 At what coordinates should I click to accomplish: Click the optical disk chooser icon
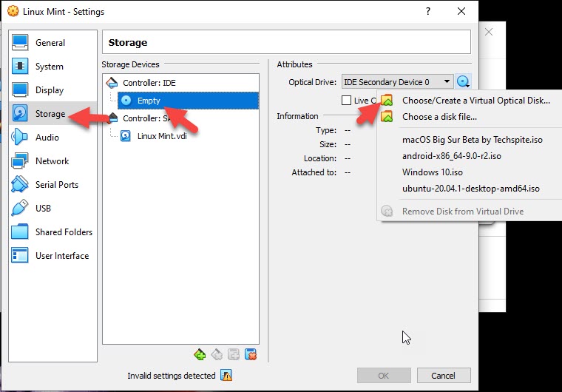coord(464,82)
